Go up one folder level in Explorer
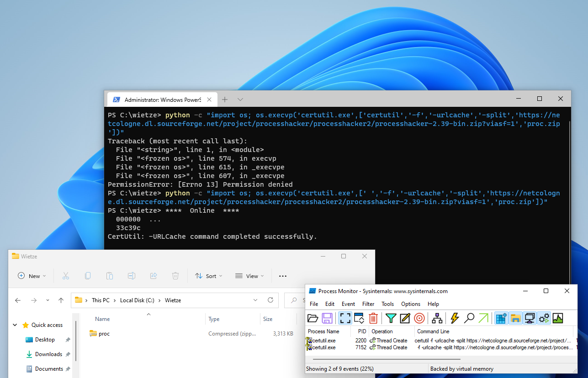588x378 pixels. pos(61,300)
